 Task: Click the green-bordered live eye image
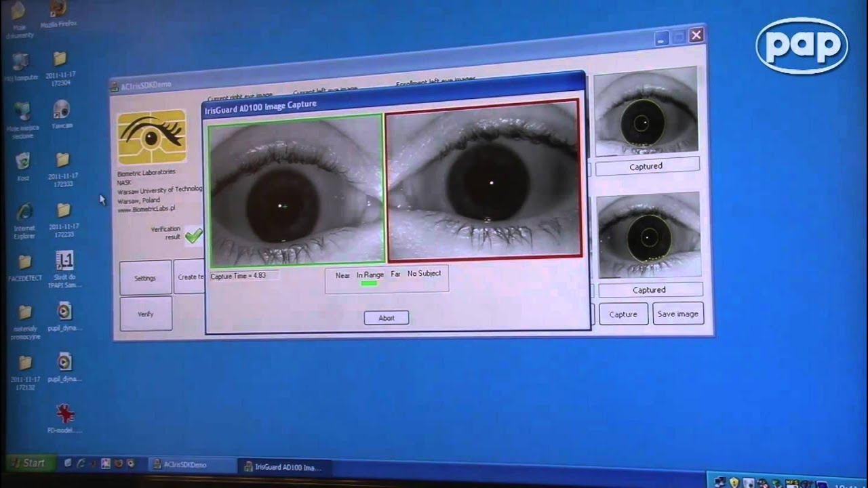pyautogui.click(x=296, y=190)
